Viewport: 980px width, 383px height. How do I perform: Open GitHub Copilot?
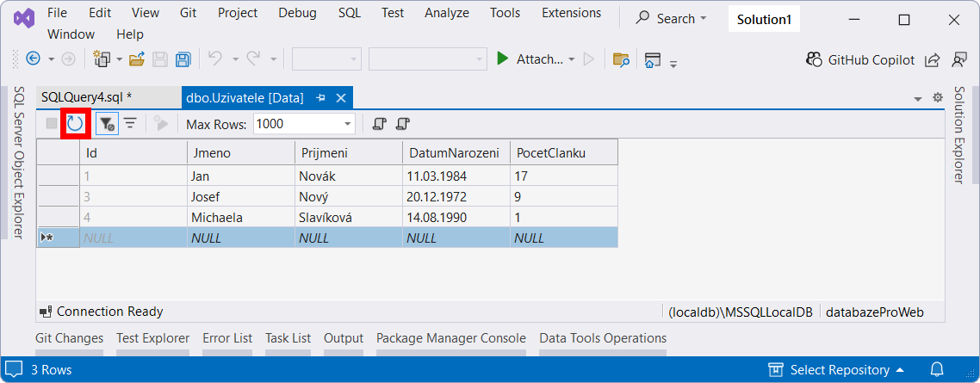tap(860, 59)
